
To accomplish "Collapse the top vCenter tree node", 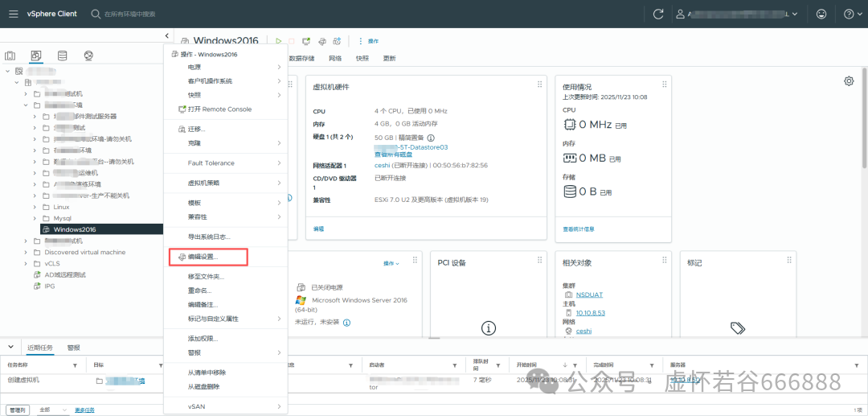I will point(8,71).
